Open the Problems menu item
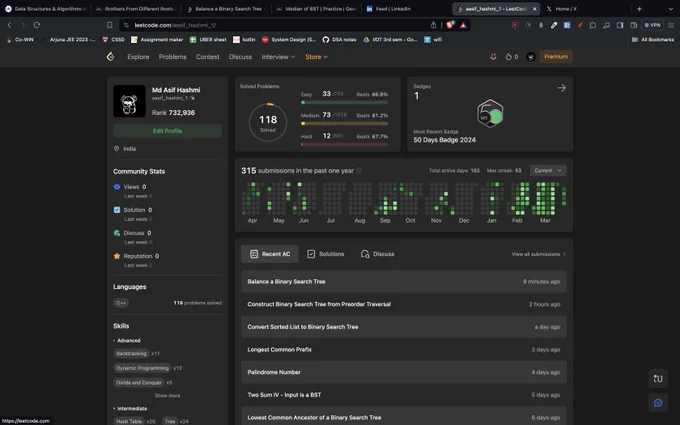Viewport: 680px width, 425px height. click(x=173, y=57)
